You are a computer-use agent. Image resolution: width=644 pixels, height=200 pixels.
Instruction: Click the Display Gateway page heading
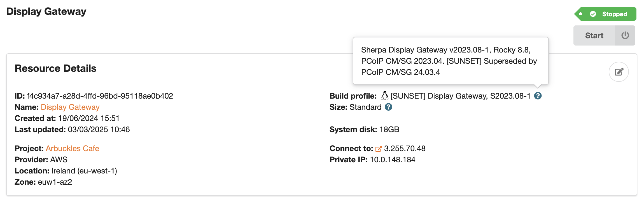46,11
